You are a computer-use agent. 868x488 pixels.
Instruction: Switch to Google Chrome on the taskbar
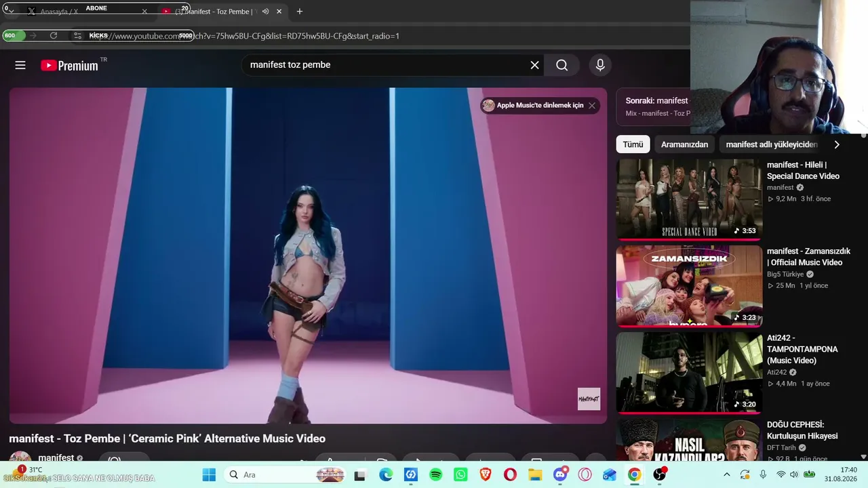tap(634, 475)
